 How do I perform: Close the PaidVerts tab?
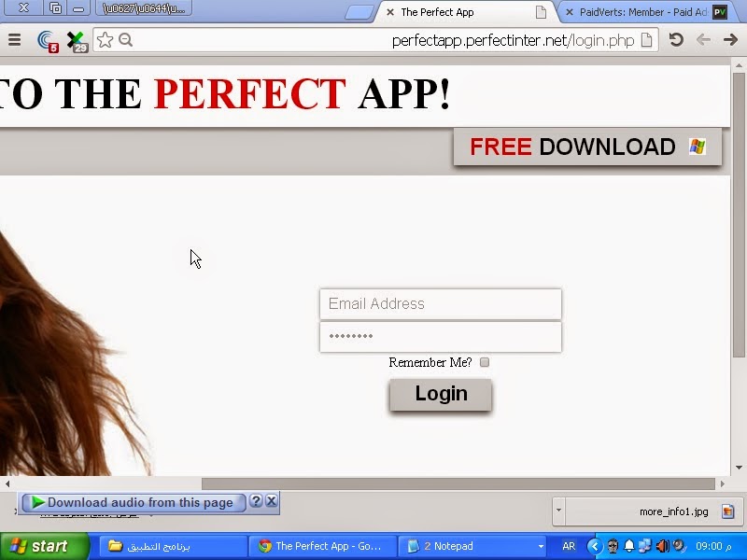coord(569,12)
